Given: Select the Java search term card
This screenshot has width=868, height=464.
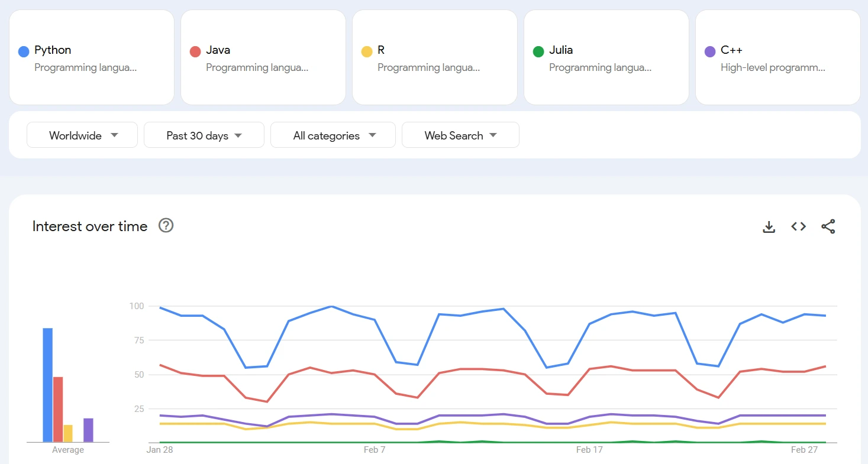Looking at the screenshot, I should [263, 57].
